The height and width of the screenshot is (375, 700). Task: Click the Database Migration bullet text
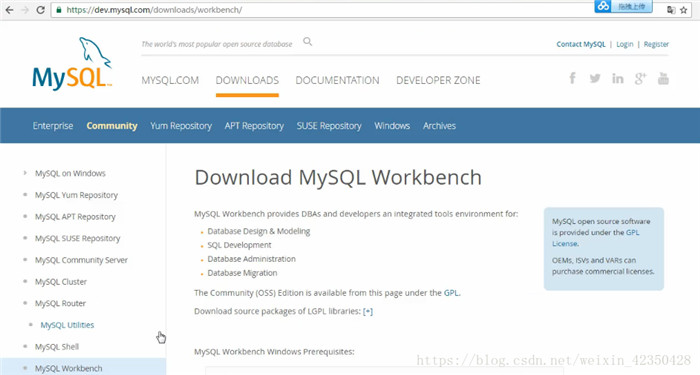(242, 273)
